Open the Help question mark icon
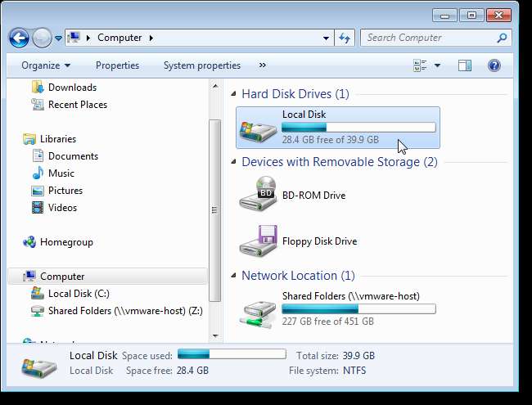Viewport: 532px width, 405px height. (494, 65)
